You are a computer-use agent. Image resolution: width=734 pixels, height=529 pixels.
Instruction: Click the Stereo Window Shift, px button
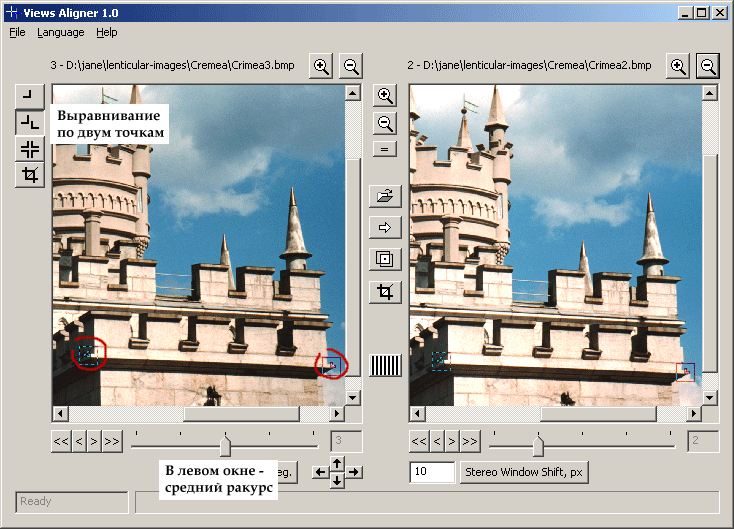coord(524,472)
